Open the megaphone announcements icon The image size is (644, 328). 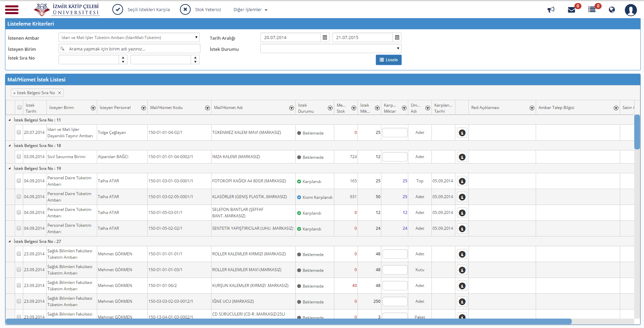pyautogui.click(x=551, y=10)
